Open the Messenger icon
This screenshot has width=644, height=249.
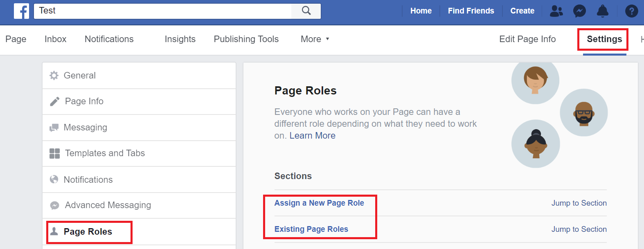tap(579, 11)
